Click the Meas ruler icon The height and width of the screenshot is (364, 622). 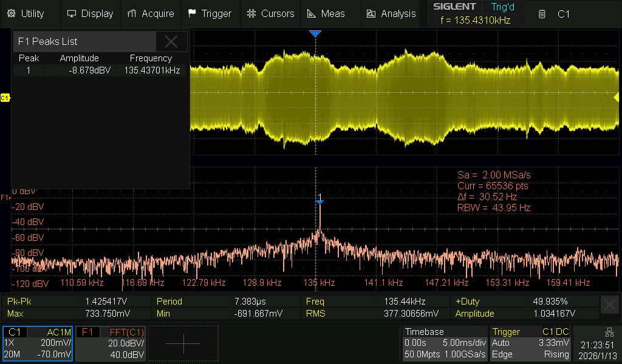point(312,13)
